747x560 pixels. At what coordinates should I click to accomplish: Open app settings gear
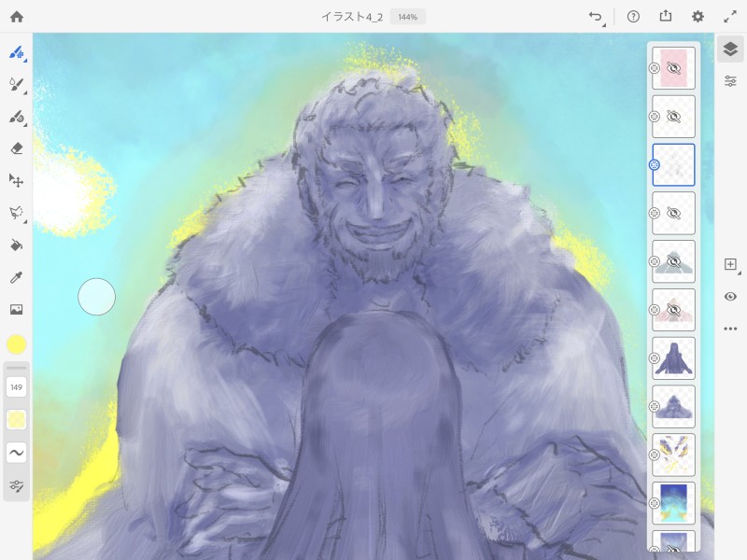(698, 17)
